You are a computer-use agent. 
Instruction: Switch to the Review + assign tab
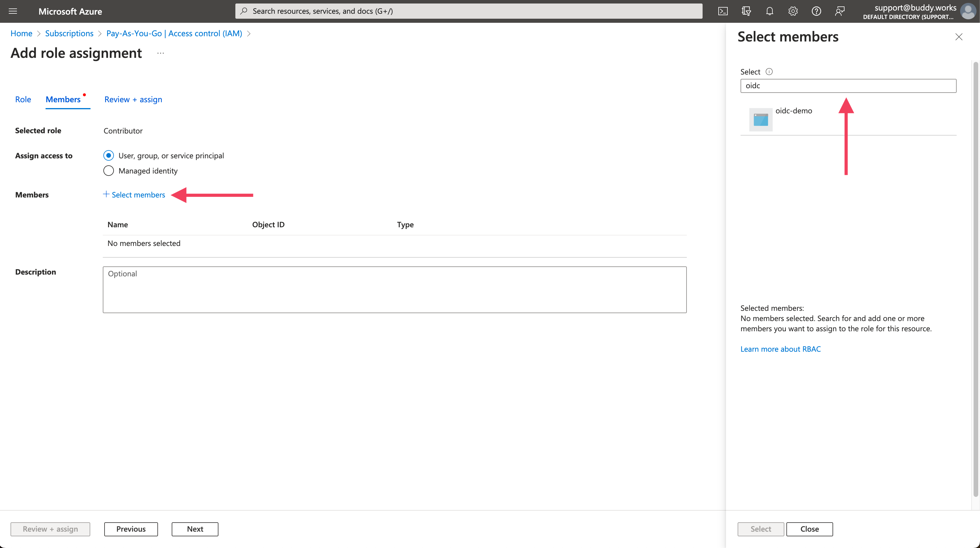tap(133, 99)
